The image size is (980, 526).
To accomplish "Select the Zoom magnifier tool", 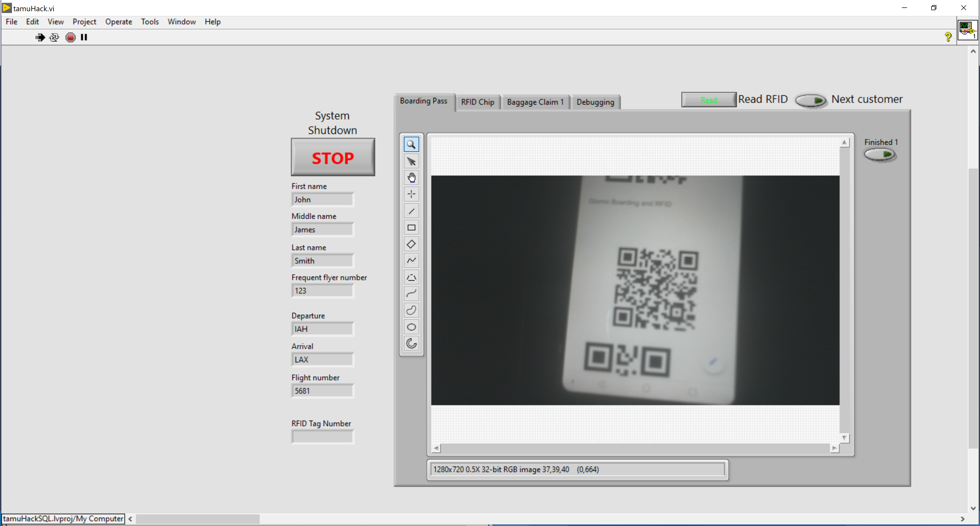I will [411, 145].
